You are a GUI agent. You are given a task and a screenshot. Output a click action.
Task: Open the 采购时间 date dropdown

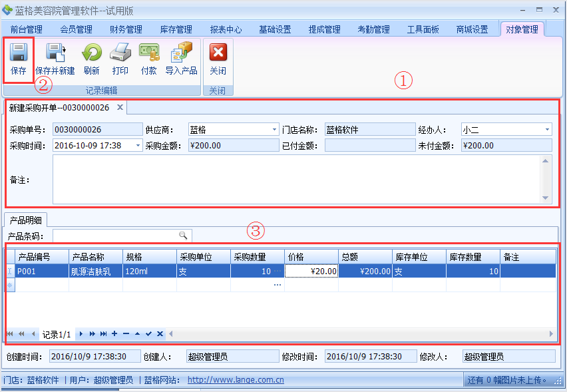click(138, 145)
